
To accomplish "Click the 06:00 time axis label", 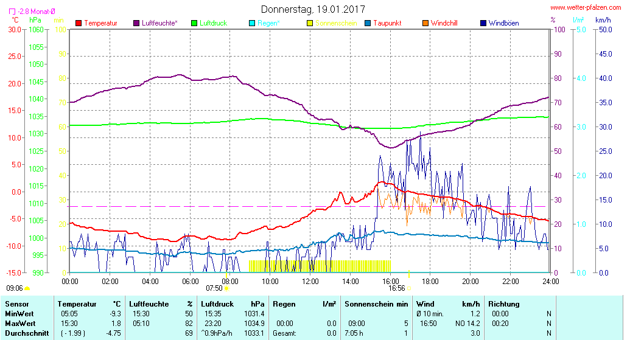I will click(190, 282).
